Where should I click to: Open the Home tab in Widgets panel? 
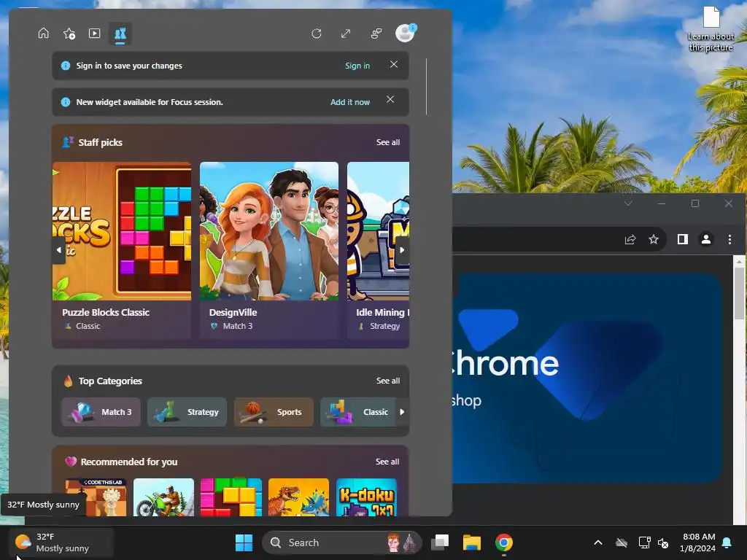point(43,34)
